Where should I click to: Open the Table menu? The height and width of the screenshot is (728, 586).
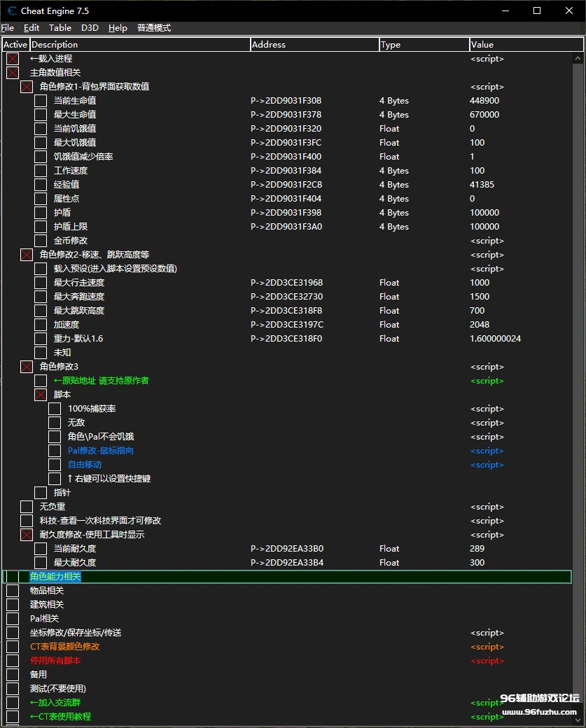coord(60,28)
